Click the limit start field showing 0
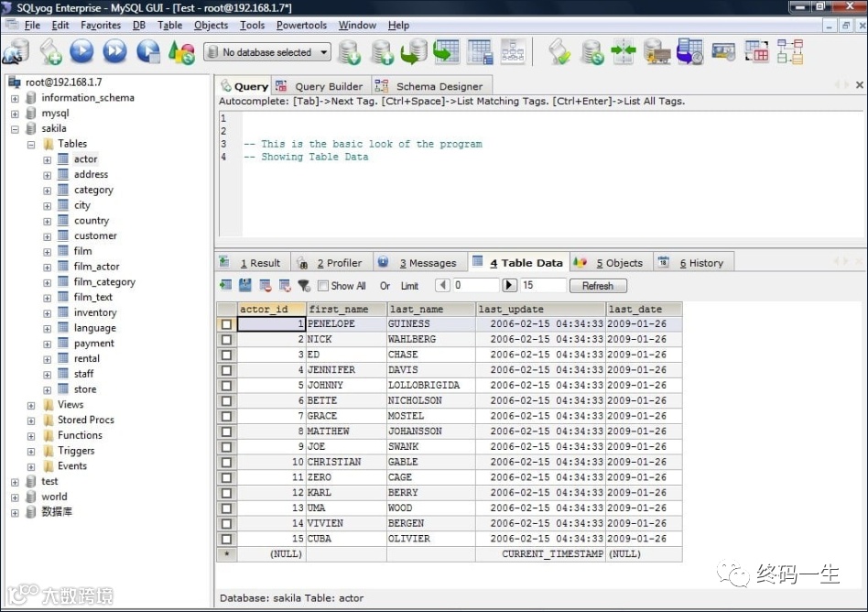This screenshot has height=612, width=868. pos(475,285)
